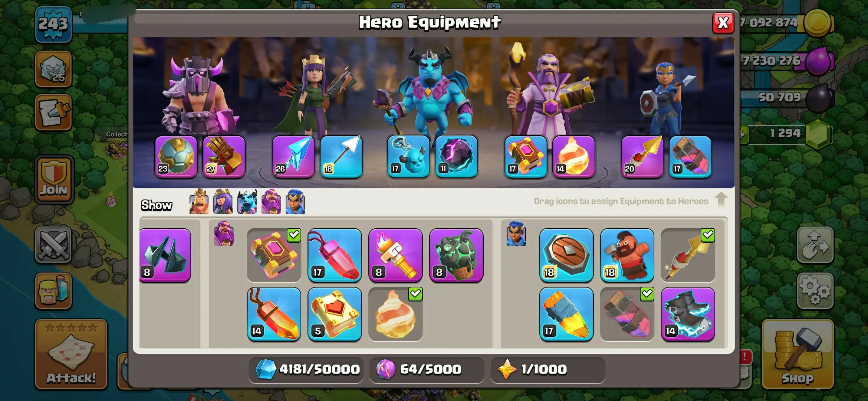This screenshot has height=401, width=868.
Task: Choose the Electro Boots level 14
Action: 688,314
